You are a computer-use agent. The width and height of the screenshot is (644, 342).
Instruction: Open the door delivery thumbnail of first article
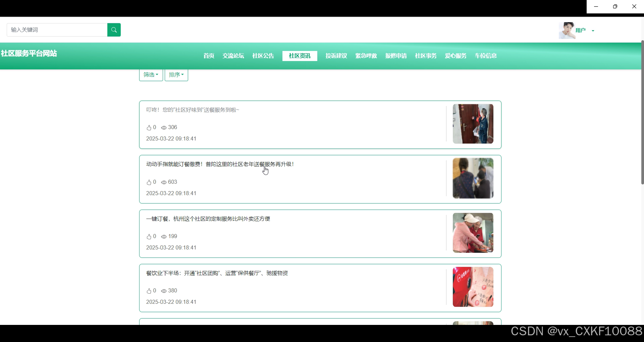click(x=473, y=124)
